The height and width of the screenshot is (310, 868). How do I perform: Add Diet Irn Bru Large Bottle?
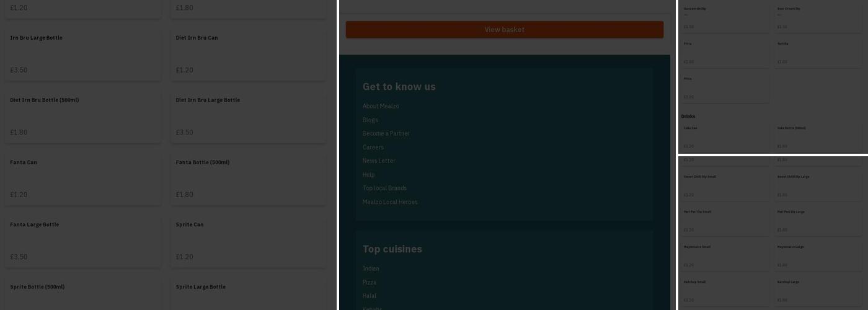(x=248, y=116)
